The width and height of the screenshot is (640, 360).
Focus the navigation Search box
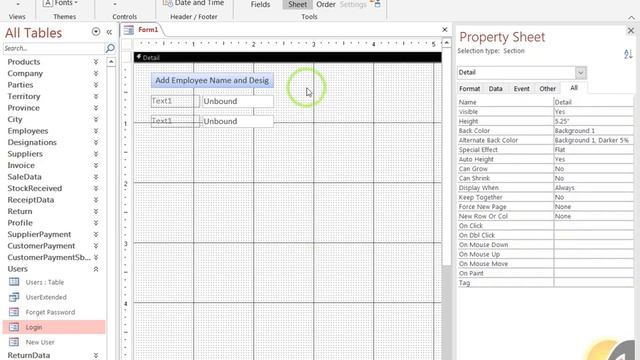click(x=53, y=48)
